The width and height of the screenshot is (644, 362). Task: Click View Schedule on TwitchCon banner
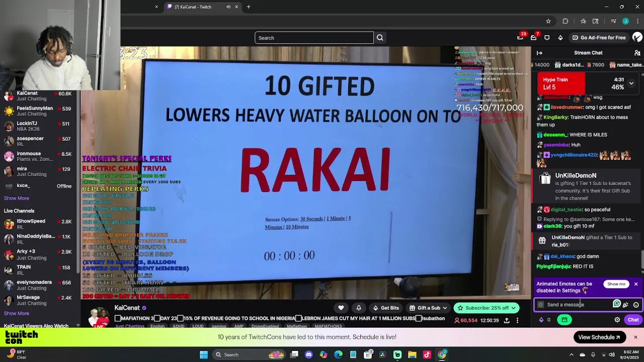pyautogui.click(x=599, y=337)
